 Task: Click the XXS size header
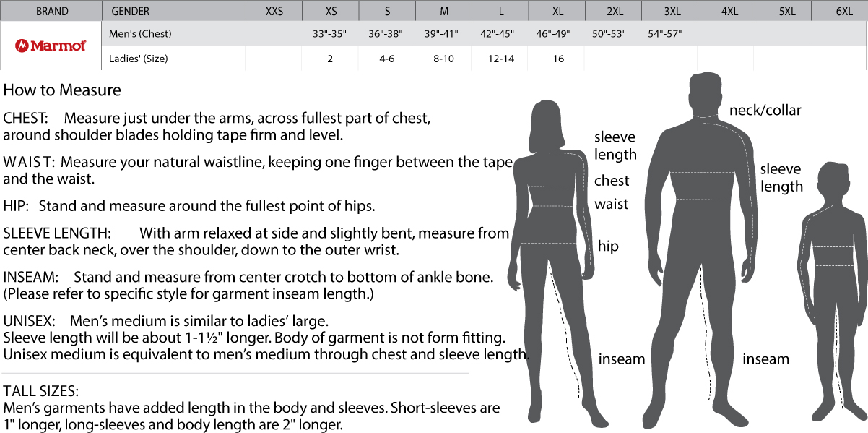pos(274,11)
